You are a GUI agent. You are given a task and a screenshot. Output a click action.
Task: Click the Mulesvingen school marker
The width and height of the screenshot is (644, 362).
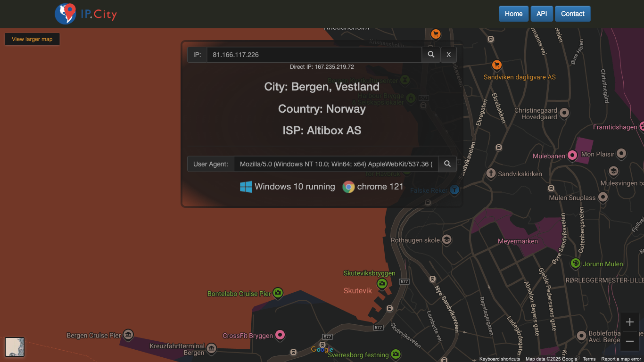(613, 172)
